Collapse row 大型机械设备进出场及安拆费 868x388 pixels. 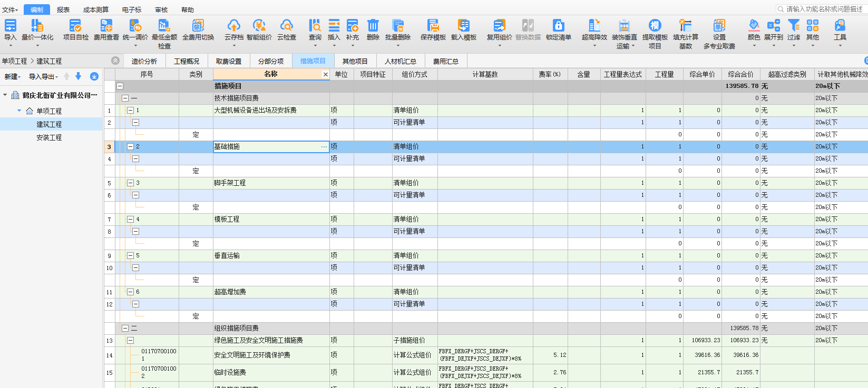pyautogui.click(x=130, y=110)
